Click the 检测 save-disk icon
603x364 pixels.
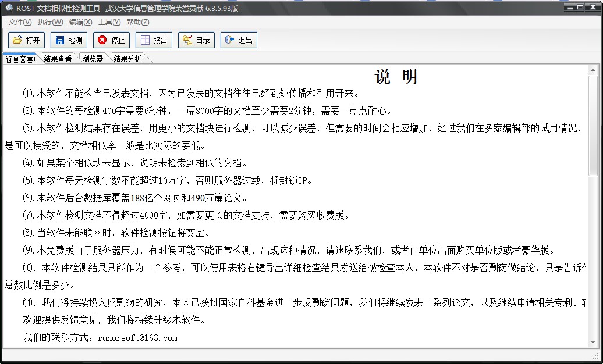click(60, 40)
